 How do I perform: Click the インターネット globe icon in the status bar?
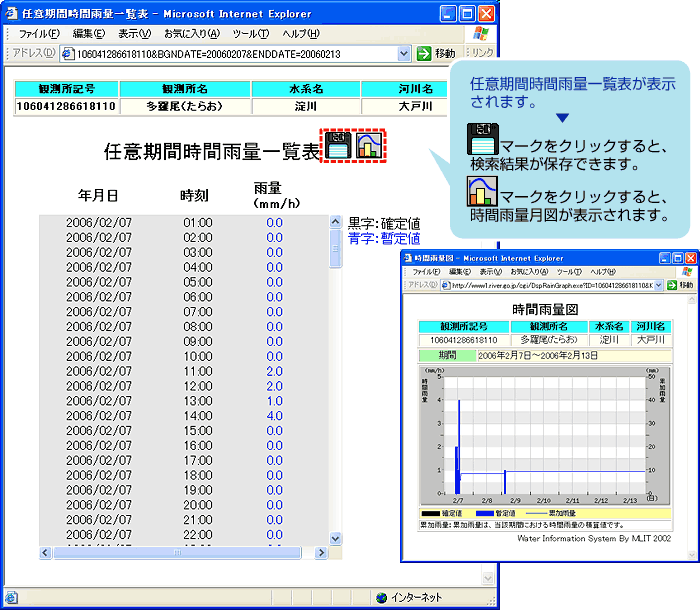coord(381,598)
